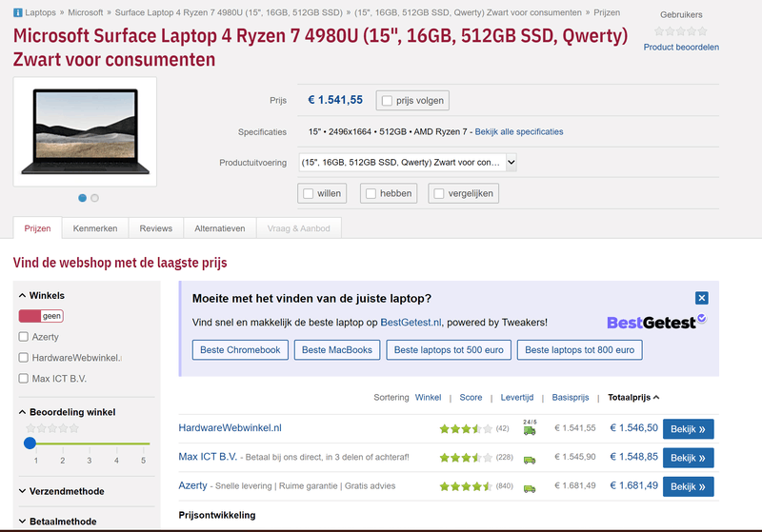
Task: Open the Productuitvoering dropdown
Action: point(408,162)
